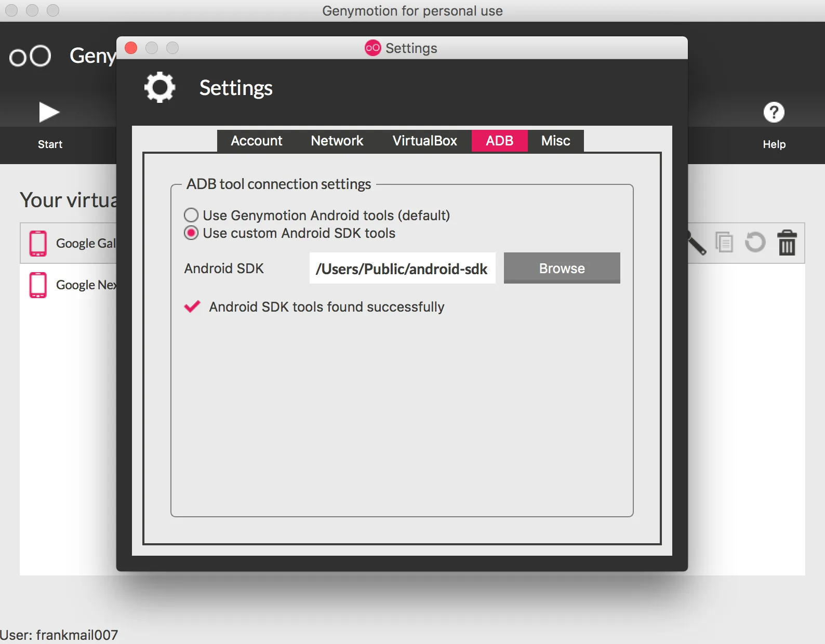Click the Start label in toolbar
Image resolution: width=825 pixels, height=644 pixels.
[x=50, y=144]
